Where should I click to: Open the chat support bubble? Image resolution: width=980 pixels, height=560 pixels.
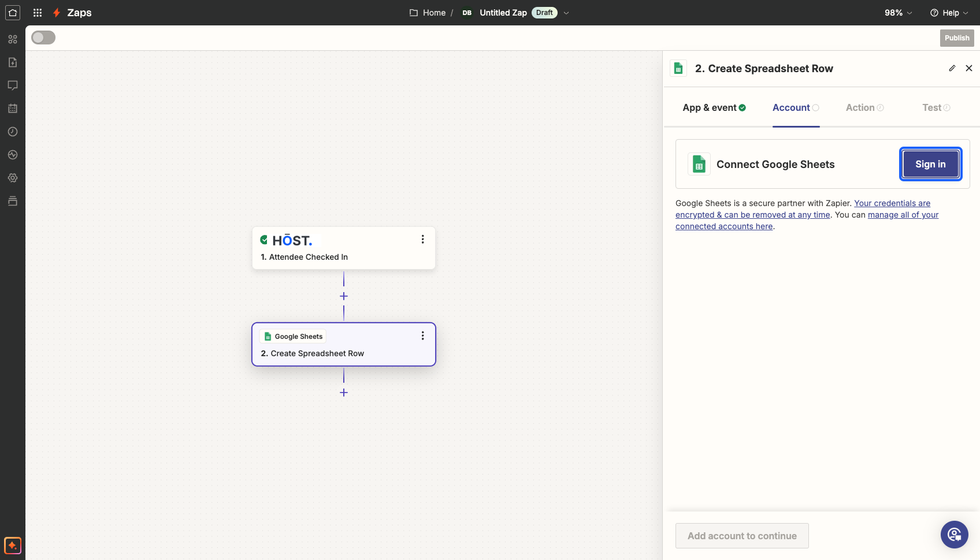pos(955,535)
